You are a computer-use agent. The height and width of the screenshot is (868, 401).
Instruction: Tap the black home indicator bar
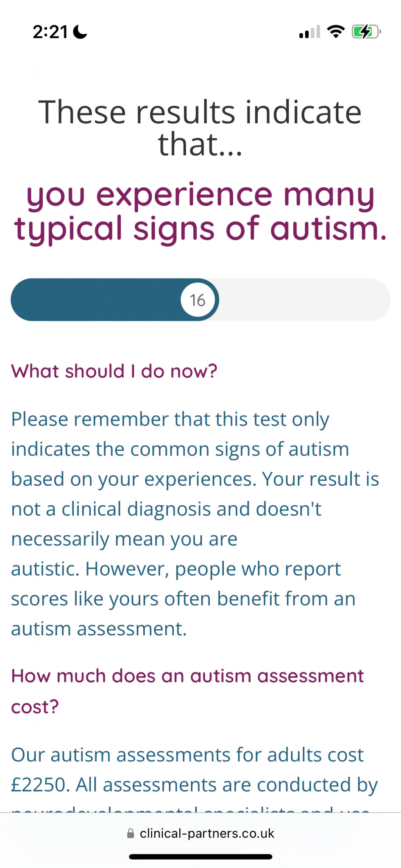tap(200, 857)
